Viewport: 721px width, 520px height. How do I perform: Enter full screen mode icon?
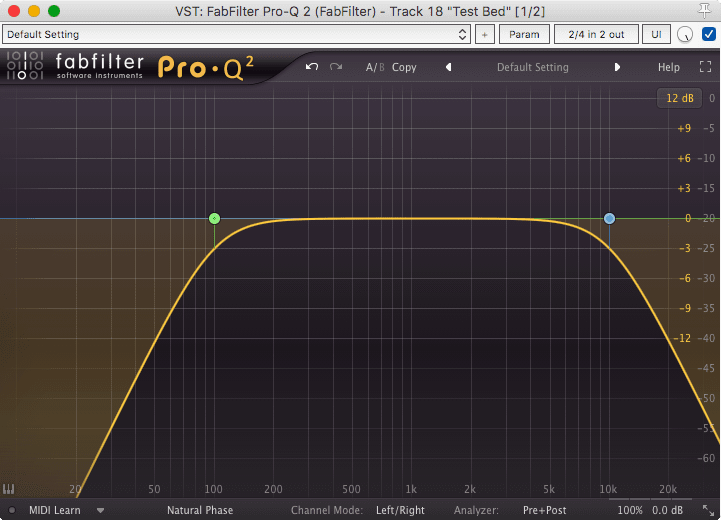704,67
